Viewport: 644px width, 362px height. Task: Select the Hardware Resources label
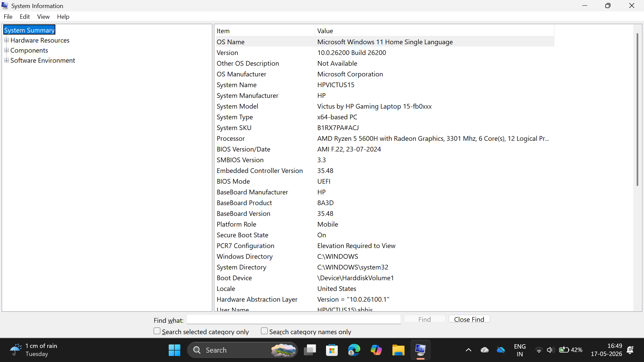(40, 40)
